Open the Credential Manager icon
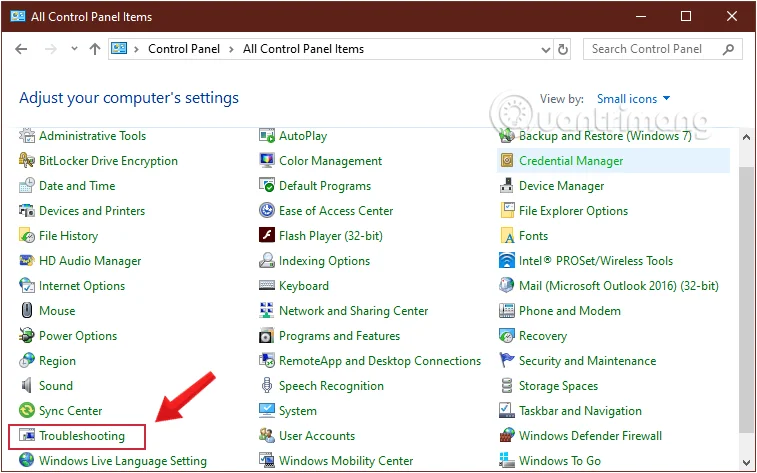Image resolution: width=757 pixels, height=473 pixels. pyautogui.click(x=506, y=161)
